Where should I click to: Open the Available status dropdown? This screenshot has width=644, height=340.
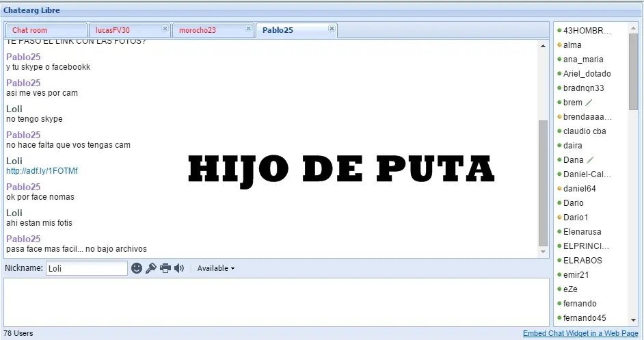pyautogui.click(x=216, y=268)
